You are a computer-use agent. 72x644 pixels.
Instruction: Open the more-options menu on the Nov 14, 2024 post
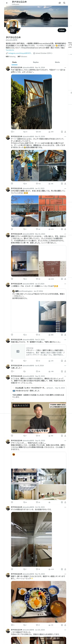65,68
